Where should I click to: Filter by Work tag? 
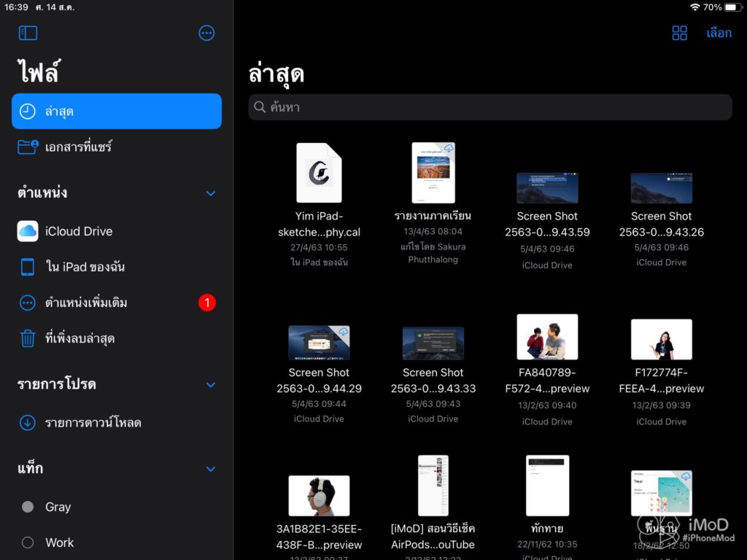tap(59, 542)
